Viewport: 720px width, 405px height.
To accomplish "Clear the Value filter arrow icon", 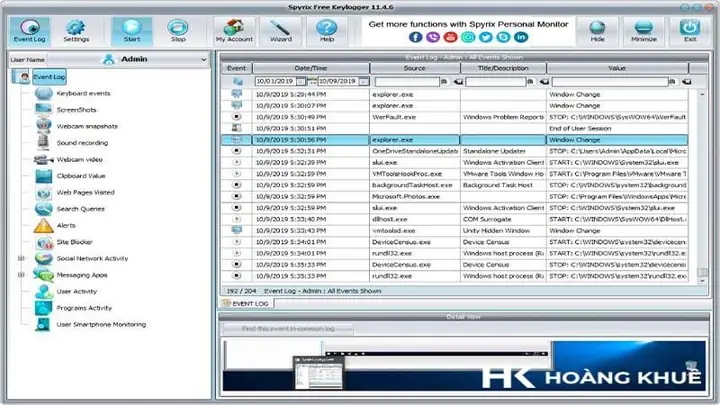I will pos(686,82).
